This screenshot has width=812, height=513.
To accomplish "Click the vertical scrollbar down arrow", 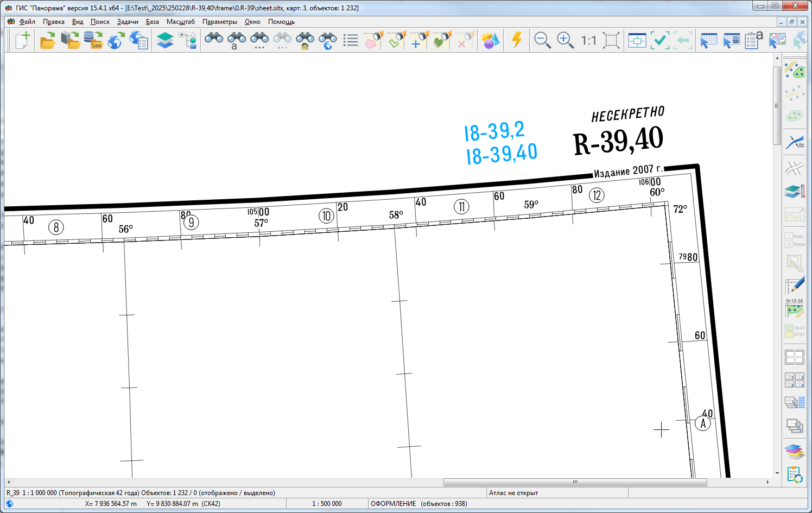I will [x=777, y=473].
